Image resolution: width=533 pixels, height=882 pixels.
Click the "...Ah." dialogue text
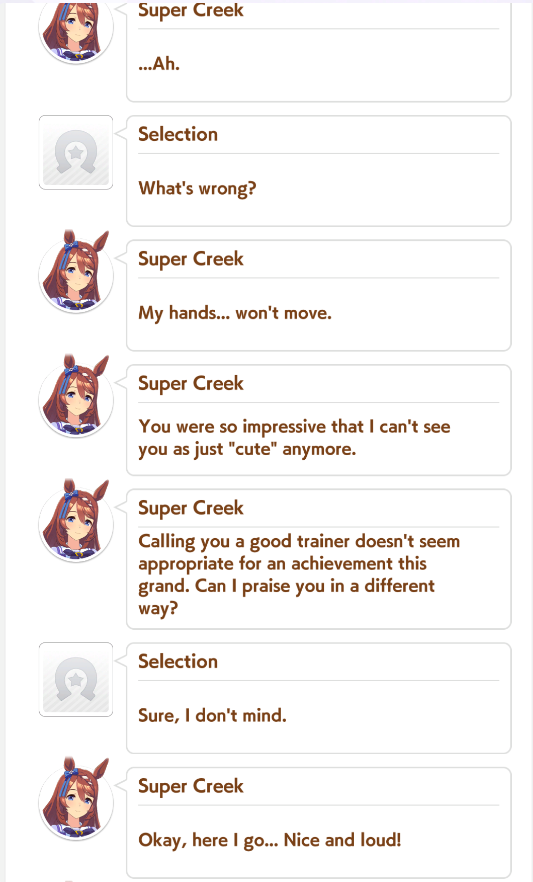click(x=159, y=64)
